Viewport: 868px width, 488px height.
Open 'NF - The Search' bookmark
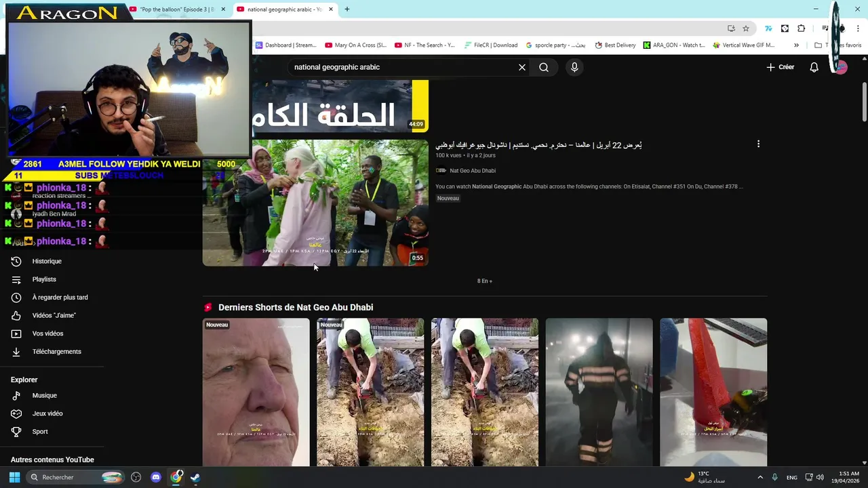(x=424, y=45)
